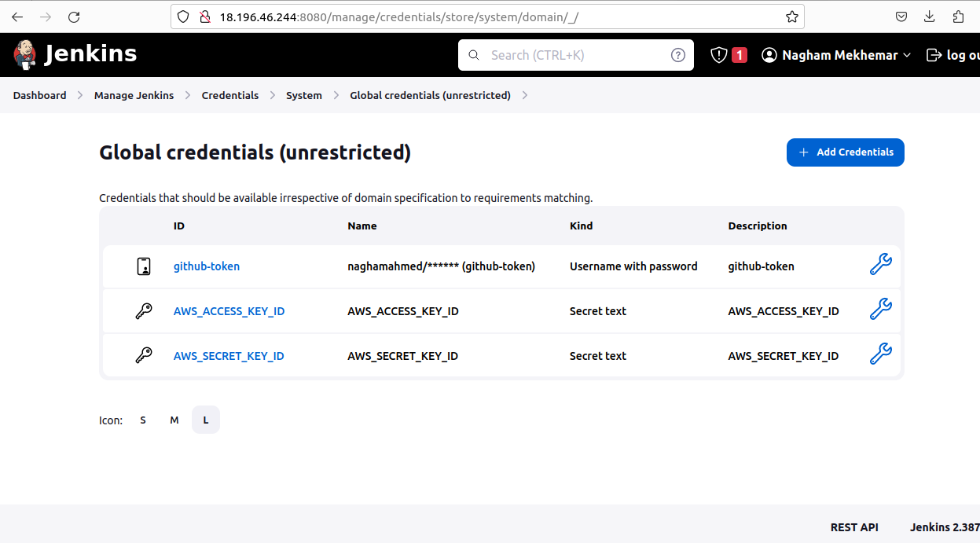Click the ID column header
980x543 pixels.
pyautogui.click(x=179, y=226)
